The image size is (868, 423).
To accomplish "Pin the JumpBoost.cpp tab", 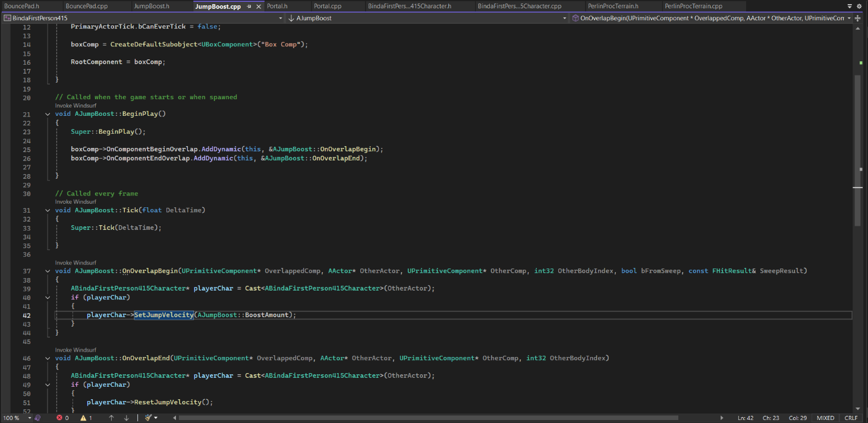I will (x=249, y=7).
